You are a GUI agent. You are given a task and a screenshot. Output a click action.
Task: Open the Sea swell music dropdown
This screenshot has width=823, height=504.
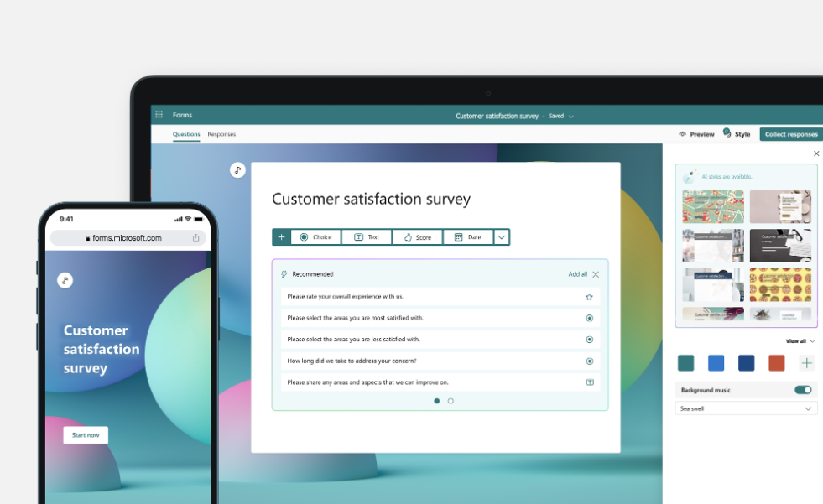pyautogui.click(x=746, y=408)
